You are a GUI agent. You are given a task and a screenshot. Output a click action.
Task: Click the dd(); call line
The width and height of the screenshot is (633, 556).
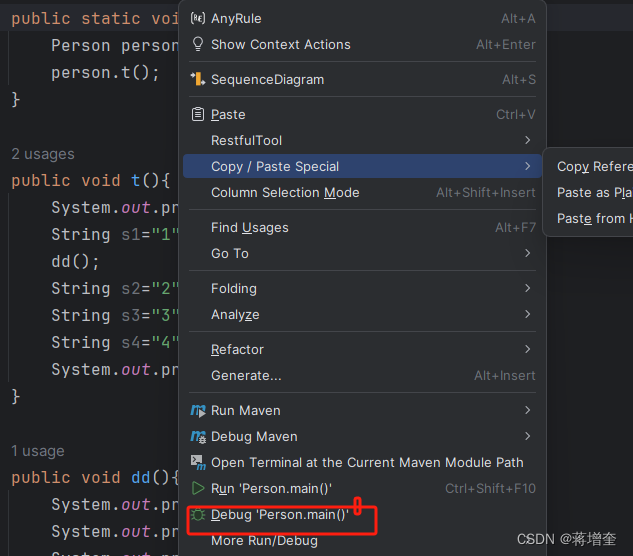click(x=75, y=262)
